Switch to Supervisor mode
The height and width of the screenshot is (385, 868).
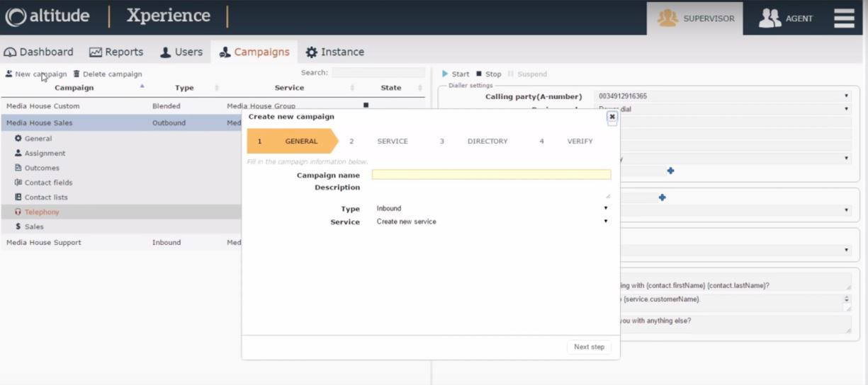(x=694, y=18)
